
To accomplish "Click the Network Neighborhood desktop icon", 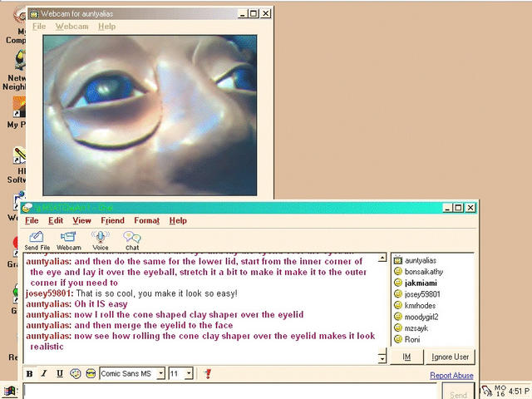I will [15, 71].
